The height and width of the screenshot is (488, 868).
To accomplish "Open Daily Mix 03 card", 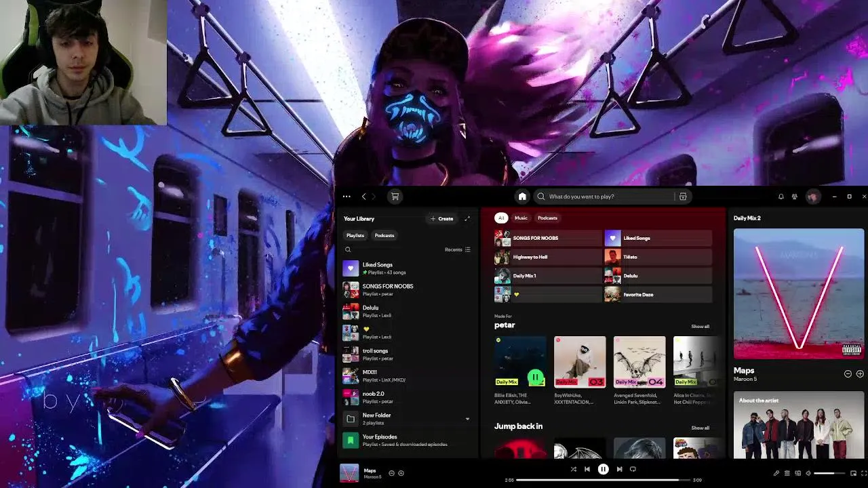I will [580, 370].
